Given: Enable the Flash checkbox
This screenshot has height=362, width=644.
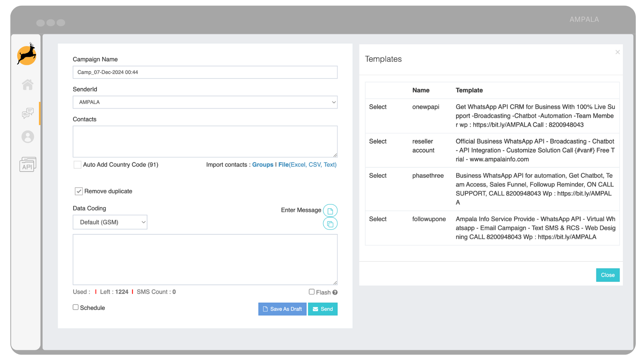Looking at the screenshot, I should click(x=312, y=292).
